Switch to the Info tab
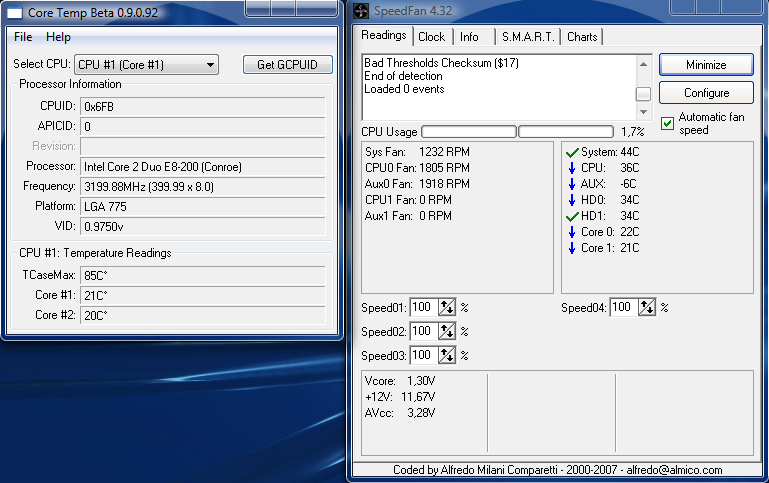The image size is (769, 483). point(469,37)
